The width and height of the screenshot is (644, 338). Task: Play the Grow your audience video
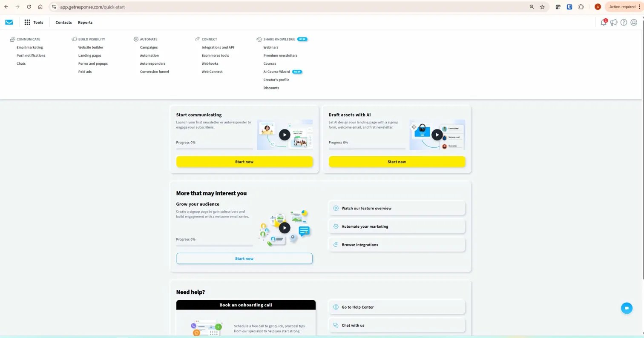click(x=285, y=228)
